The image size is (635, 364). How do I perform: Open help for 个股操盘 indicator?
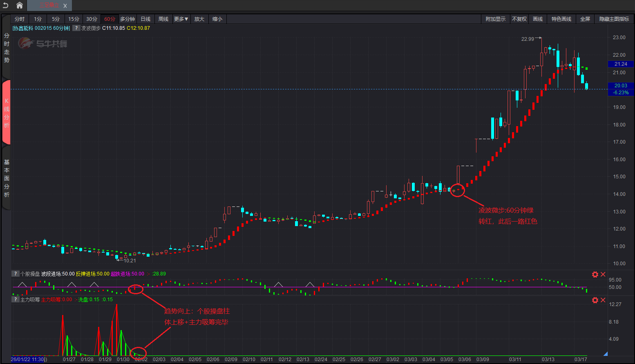[15, 274]
